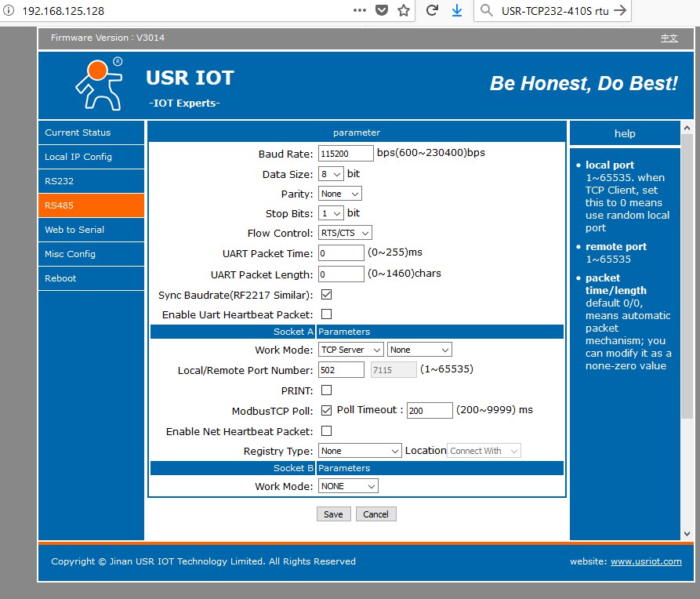Enable Uart Heartbeat Packet
This screenshot has height=599, width=700.
[x=325, y=314]
